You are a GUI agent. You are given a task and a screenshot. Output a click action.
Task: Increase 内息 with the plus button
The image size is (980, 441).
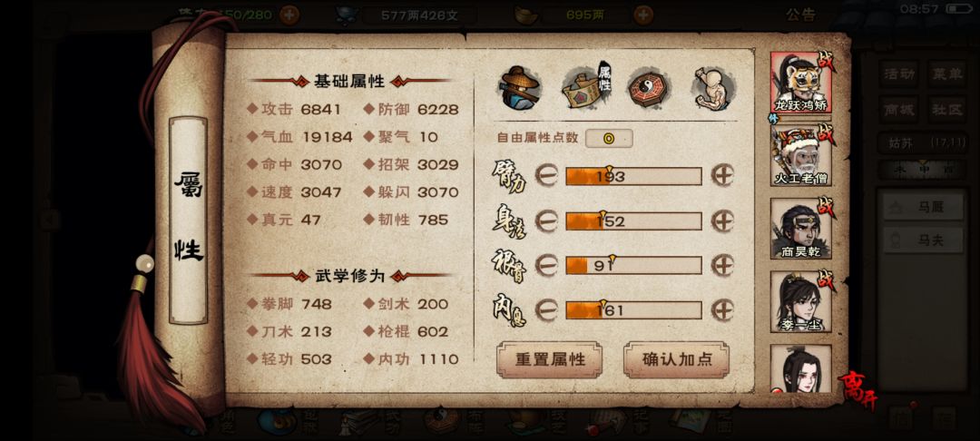[x=722, y=309]
